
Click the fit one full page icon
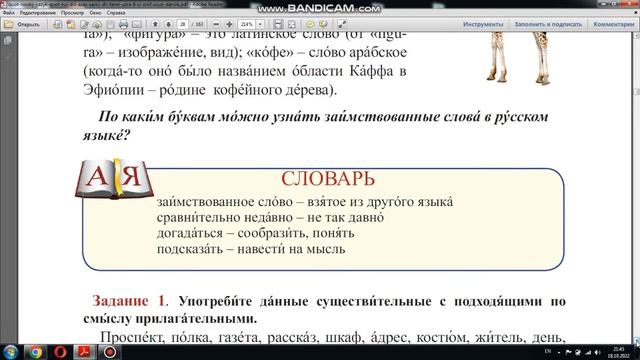(x=292, y=24)
